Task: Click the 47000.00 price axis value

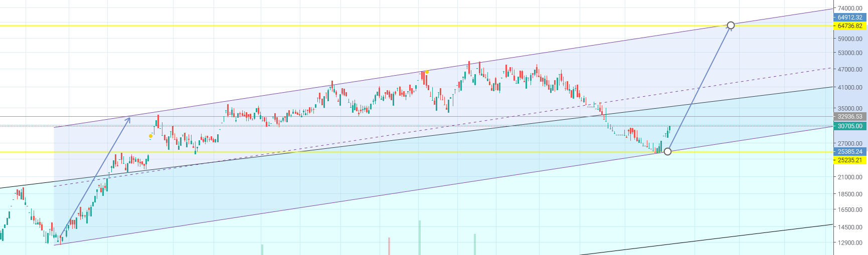Action: [x=850, y=70]
